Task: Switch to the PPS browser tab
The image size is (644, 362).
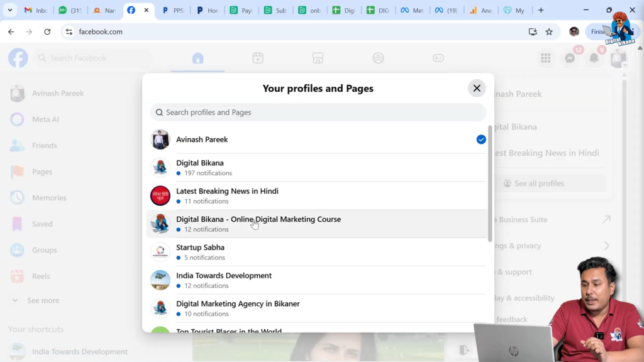Action: click(174, 10)
